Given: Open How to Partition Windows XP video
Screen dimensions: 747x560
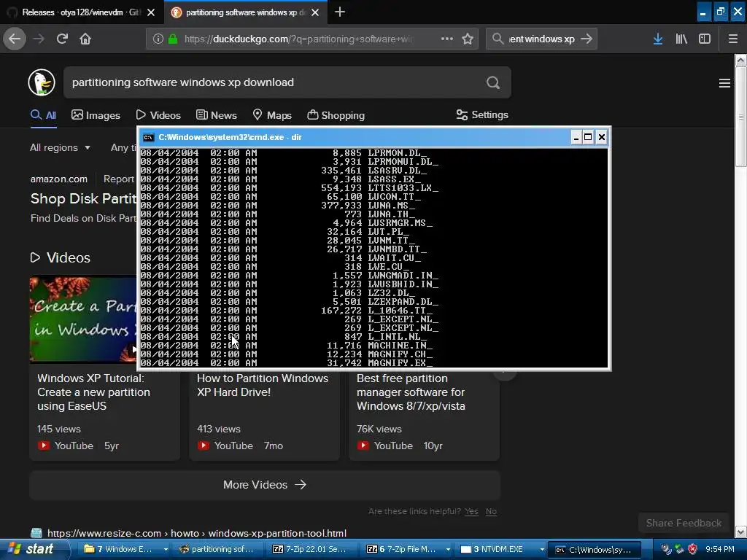Looking at the screenshot, I should tap(263, 385).
